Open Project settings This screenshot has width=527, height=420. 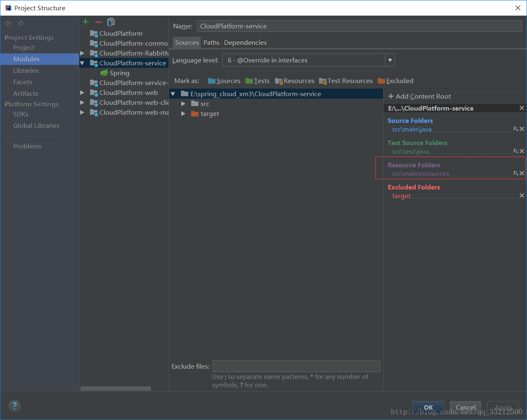[24, 48]
